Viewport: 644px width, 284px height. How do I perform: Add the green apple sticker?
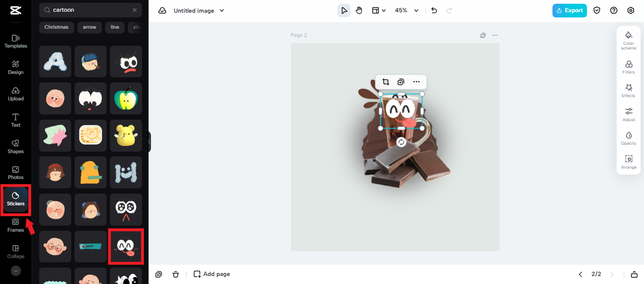pos(126,99)
